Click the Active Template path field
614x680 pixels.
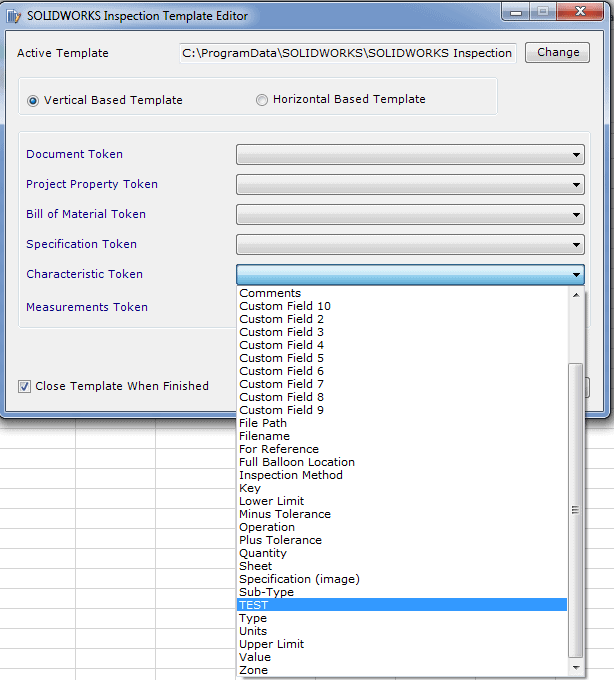coord(347,53)
